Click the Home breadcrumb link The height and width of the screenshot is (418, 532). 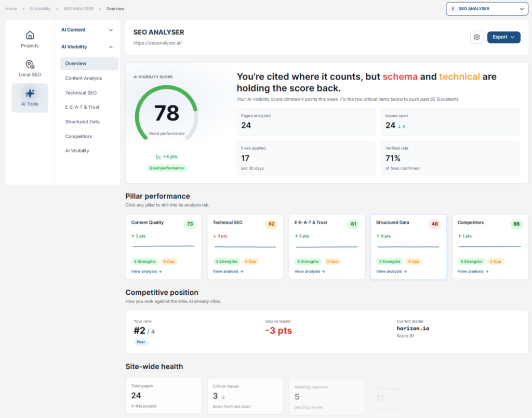point(11,8)
